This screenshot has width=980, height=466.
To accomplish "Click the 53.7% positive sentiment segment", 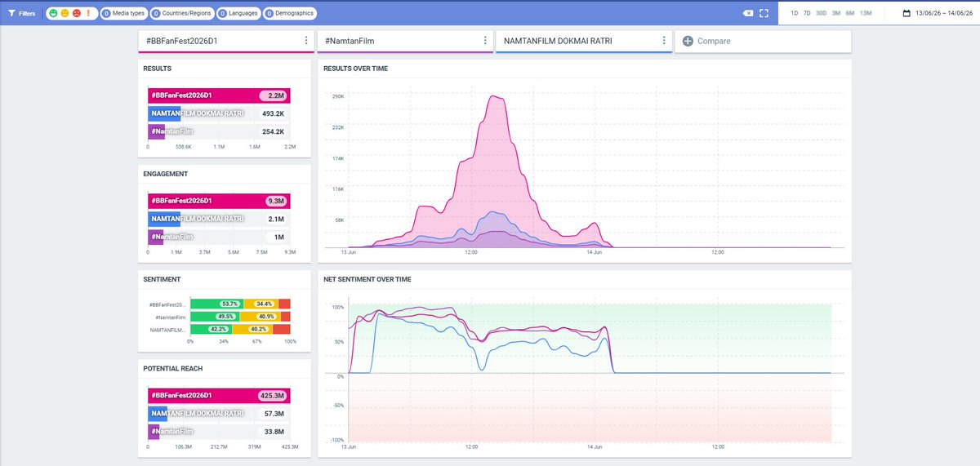I will [216, 304].
